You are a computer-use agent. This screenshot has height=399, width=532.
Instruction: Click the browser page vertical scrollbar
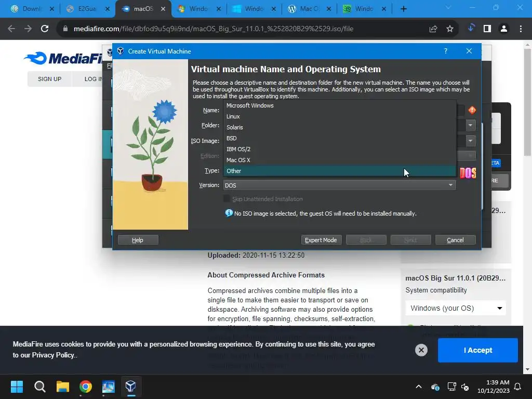527,102
